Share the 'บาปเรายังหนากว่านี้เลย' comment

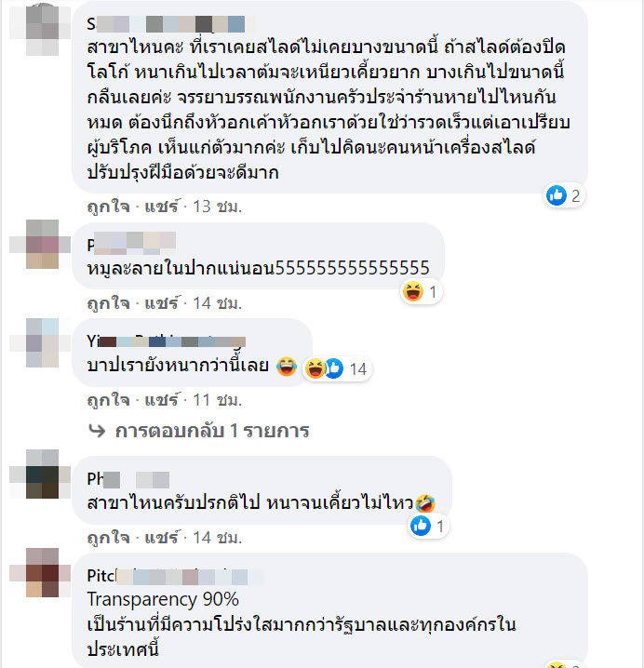click(x=162, y=400)
